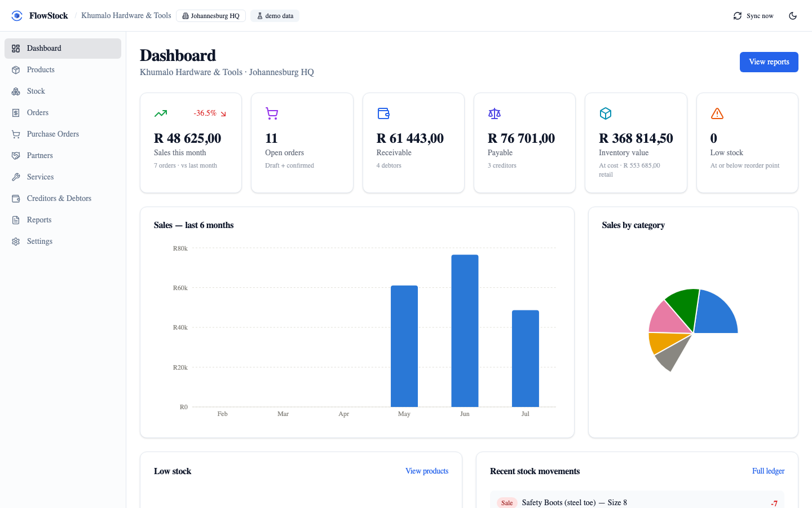
Task: Click the green trend icon on Sales card
Action: click(161, 113)
